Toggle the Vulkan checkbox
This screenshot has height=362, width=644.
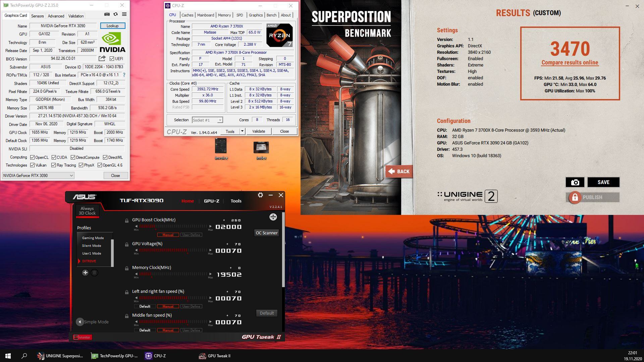(x=32, y=165)
